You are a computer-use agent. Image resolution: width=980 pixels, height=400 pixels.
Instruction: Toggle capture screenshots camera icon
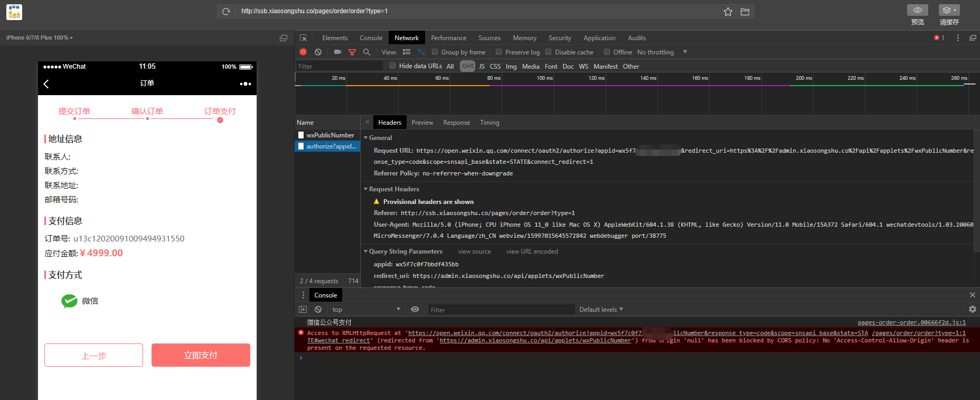(337, 52)
